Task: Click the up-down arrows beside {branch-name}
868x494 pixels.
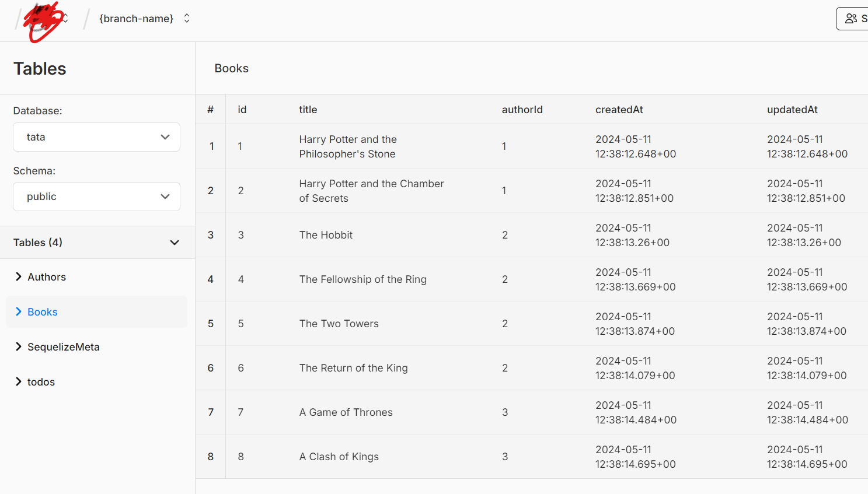Action: [x=187, y=19]
